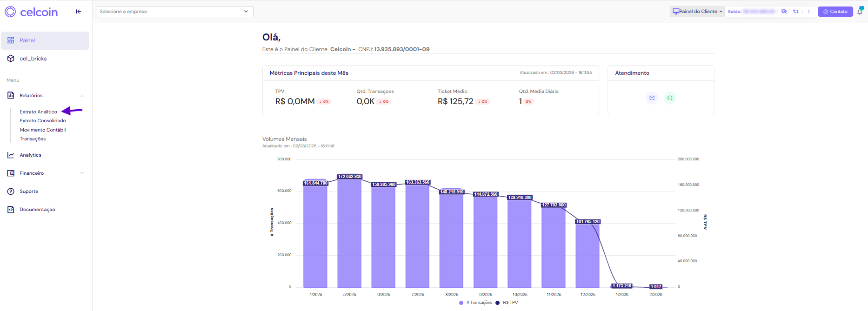Click the refresh balance arrows icon

[796, 12]
